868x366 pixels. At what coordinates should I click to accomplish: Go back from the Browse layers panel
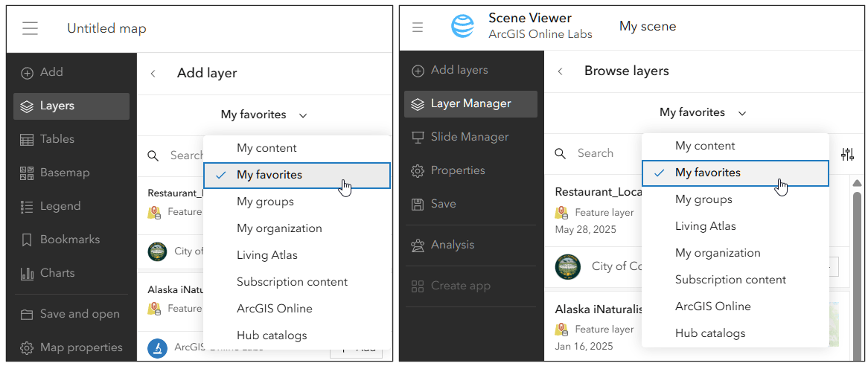(x=561, y=71)
